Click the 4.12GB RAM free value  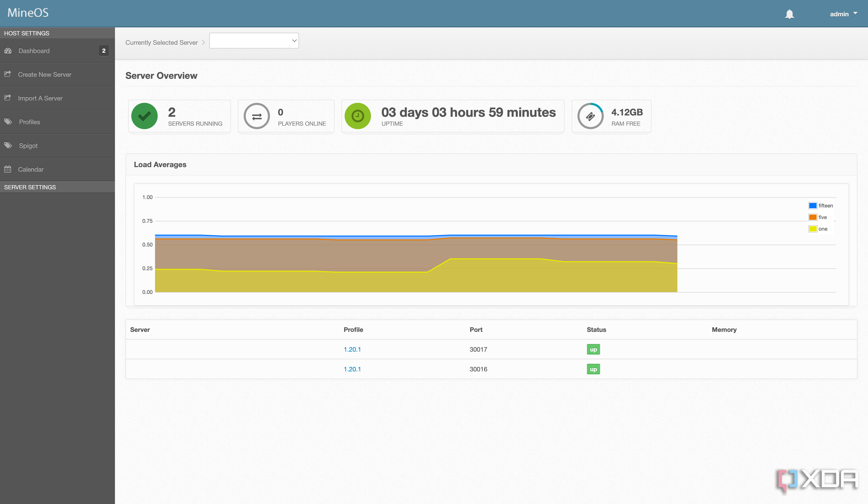(627, 112)
